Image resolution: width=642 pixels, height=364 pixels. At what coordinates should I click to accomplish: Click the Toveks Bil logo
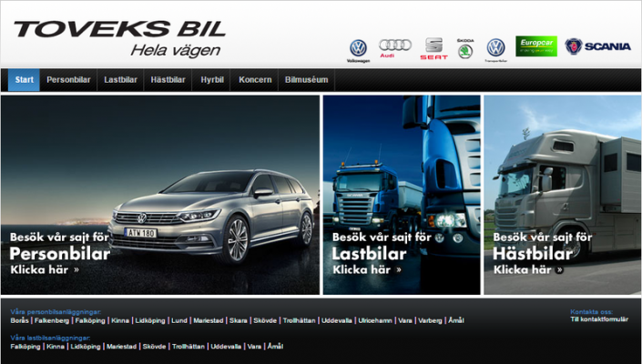(120, 39)
